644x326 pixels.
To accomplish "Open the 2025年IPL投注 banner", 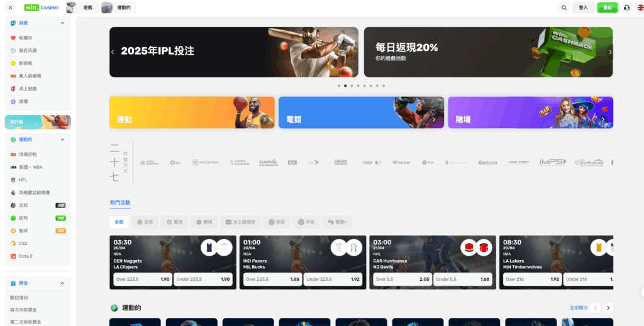I will (234, 52).
